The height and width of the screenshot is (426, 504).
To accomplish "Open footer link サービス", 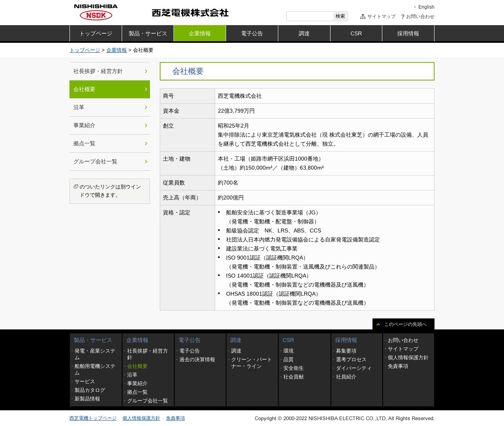I will click(85, 382).
